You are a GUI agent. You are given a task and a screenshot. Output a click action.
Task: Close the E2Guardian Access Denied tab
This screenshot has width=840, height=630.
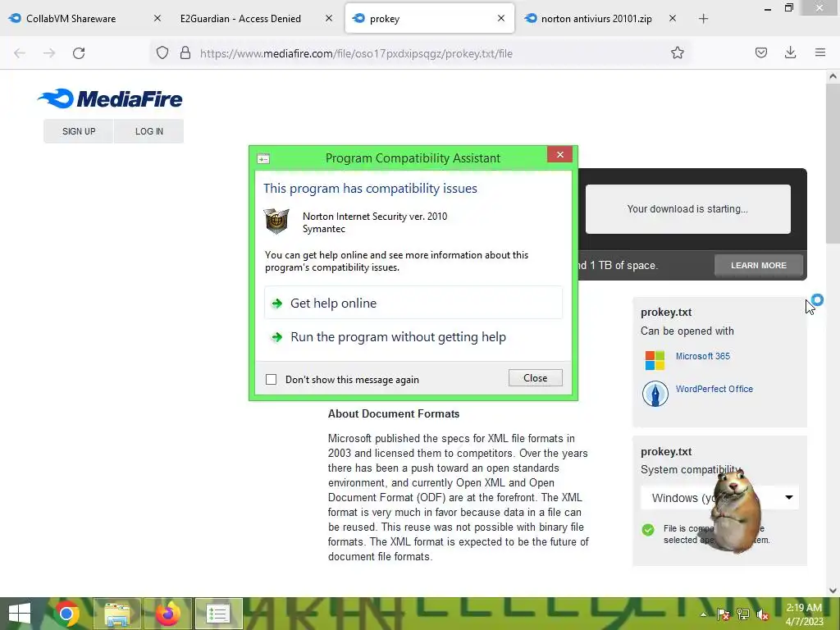pyautogui.click(x=329, y=18)
